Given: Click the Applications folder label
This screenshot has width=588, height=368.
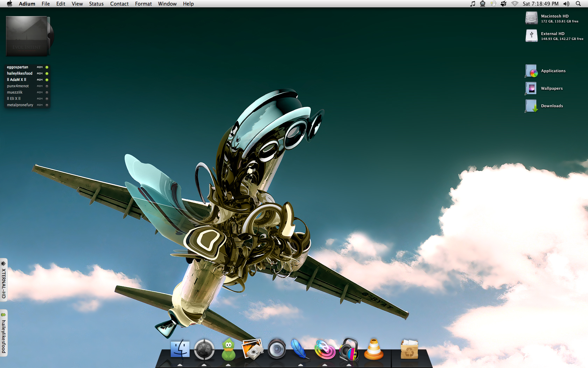Looking at the screenshot, I should (553, 71).
